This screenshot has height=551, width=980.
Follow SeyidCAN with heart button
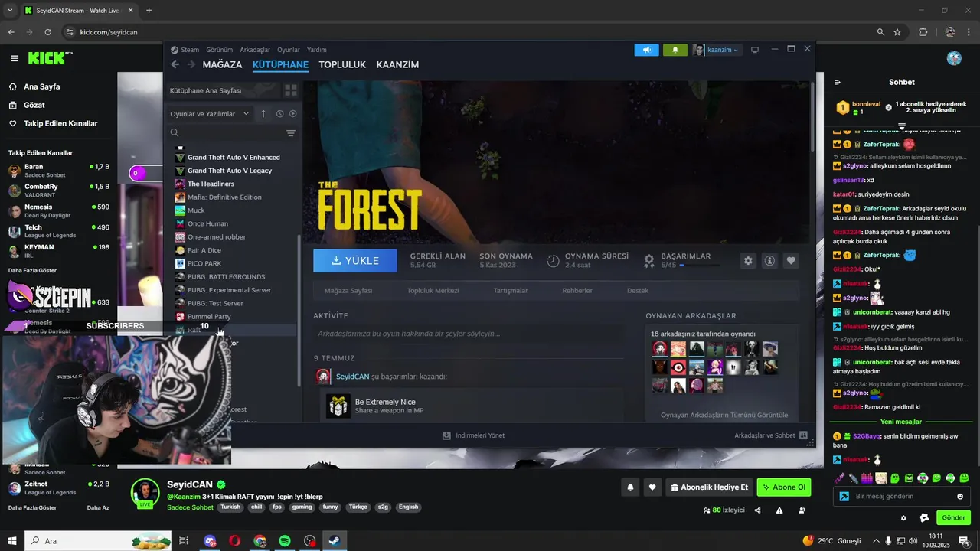(x=652, y=487)
